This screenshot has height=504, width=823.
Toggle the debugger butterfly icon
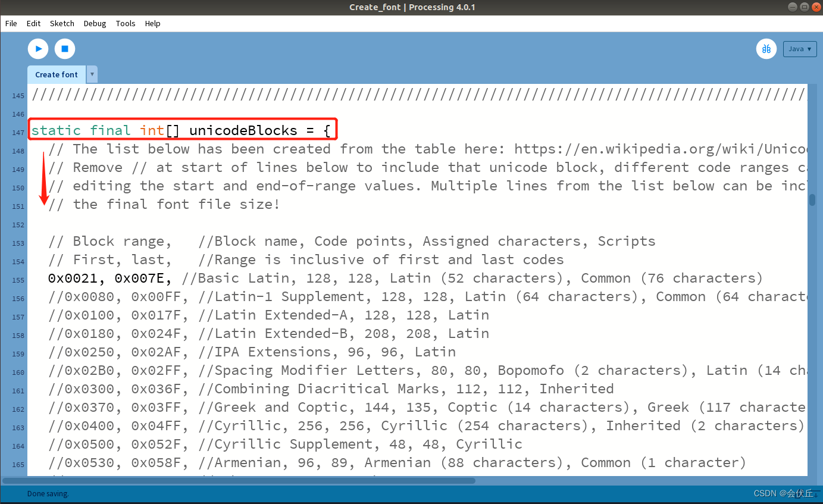click(766, 49)
